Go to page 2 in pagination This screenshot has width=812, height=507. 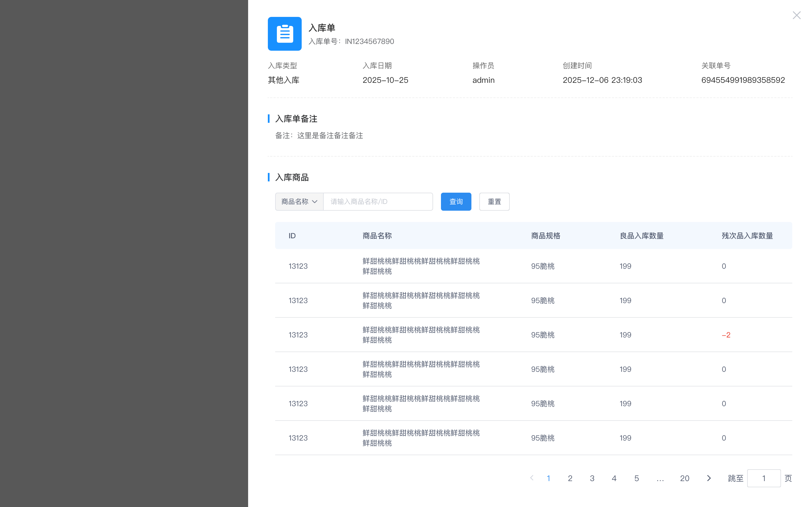pos(570,479)
